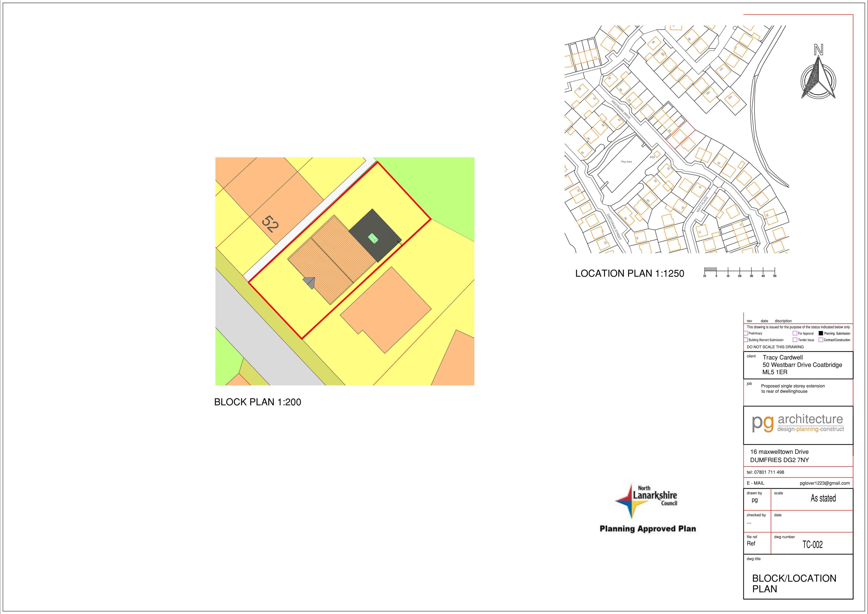Click the house number '52' on block plan
Image resolution: width=868 pixels, height=614 pixels.
[270, 224]
